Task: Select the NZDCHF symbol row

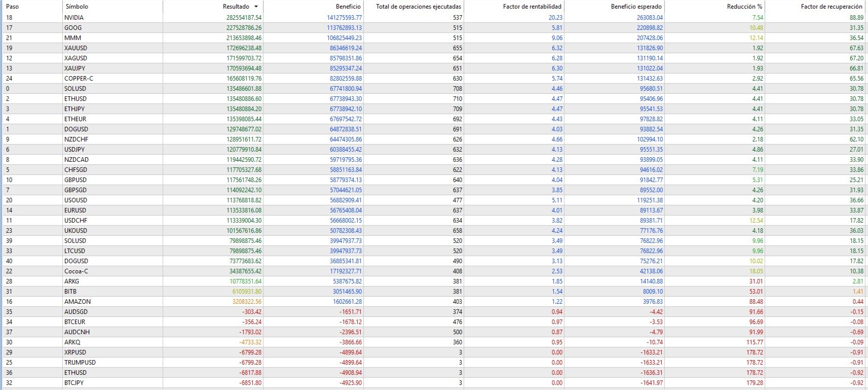Action: (x=434, y=139)
